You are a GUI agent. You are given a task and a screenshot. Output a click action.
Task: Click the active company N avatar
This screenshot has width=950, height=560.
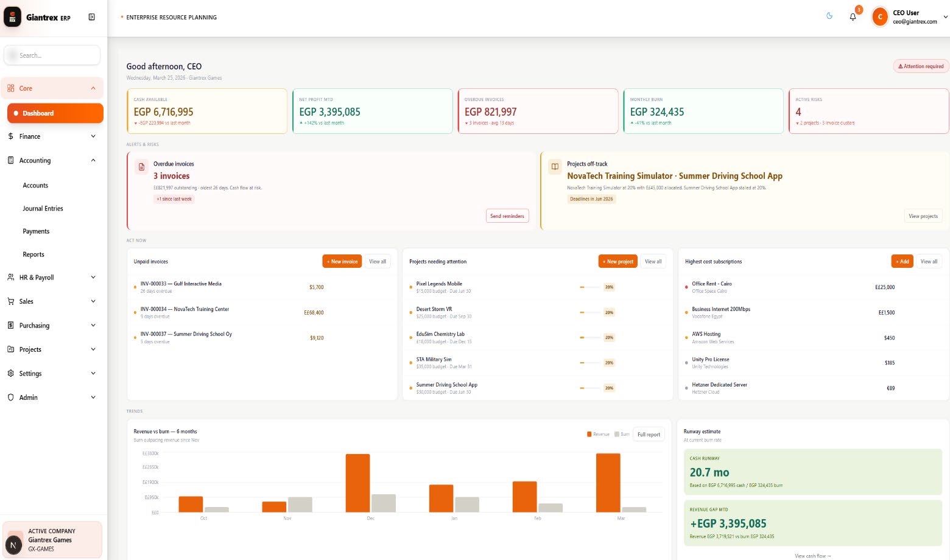pyautogui.click(x=13, y=544)
